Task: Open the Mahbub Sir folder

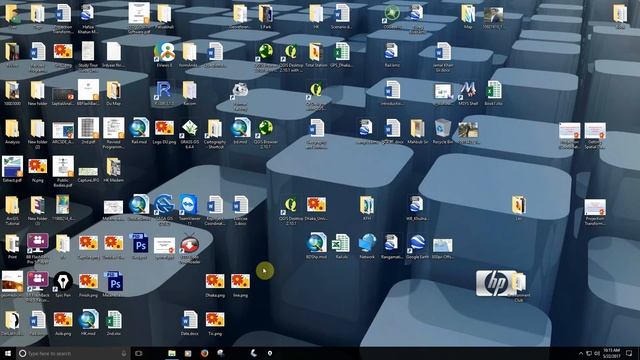Action: 417,129
